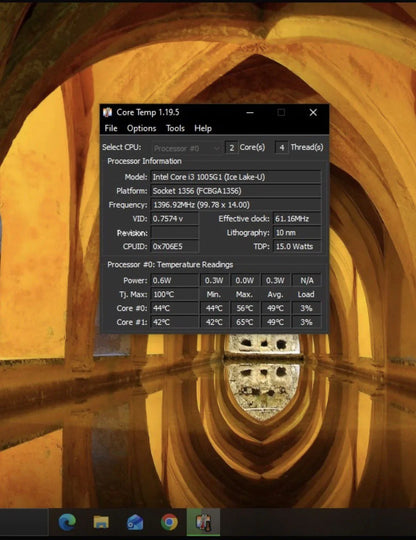Close the Core Temp window
The width and height of the screenshot is (416, 540).
click(313, 112)
